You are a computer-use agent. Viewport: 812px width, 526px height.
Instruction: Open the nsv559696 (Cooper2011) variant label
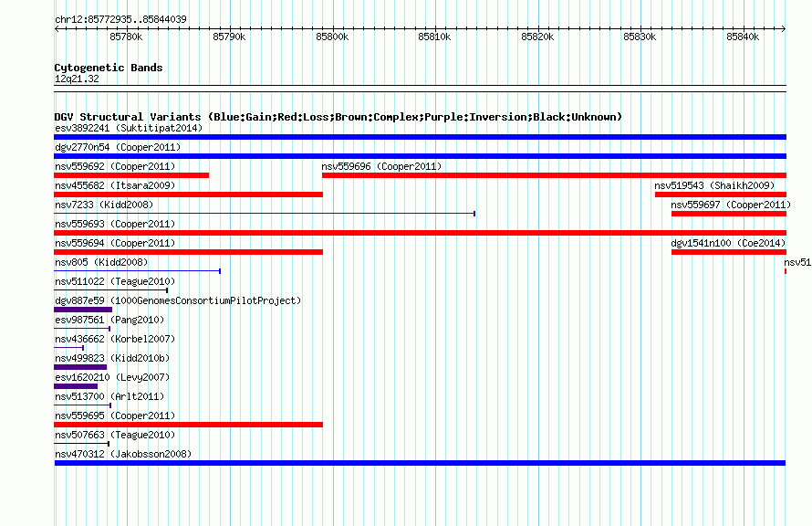click(381, 166)
